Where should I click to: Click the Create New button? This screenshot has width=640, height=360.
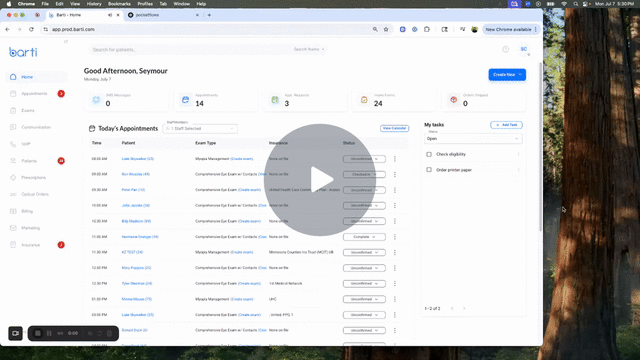[x=507, y=75]
